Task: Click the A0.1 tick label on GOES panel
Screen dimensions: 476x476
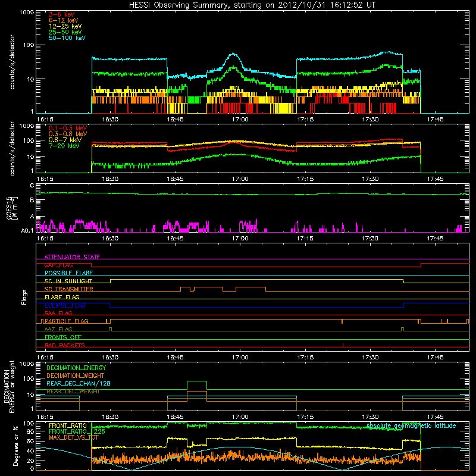Action: click(27, 231)
